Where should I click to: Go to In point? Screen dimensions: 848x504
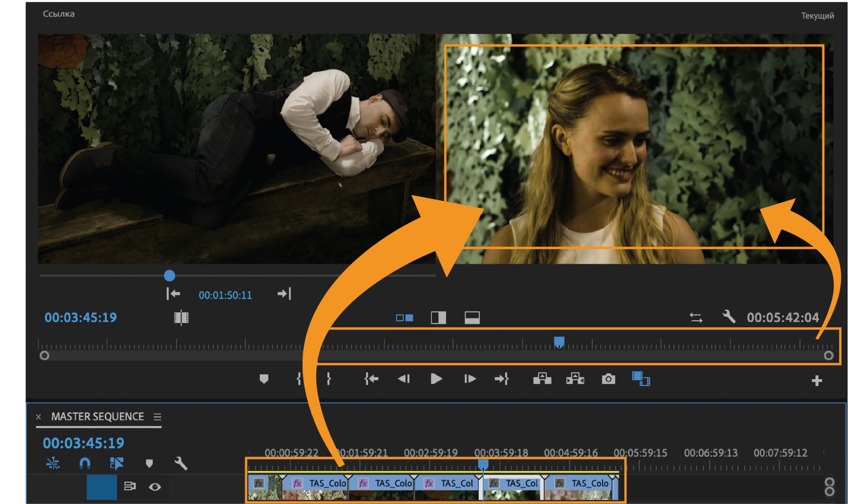tap(371, 379)
